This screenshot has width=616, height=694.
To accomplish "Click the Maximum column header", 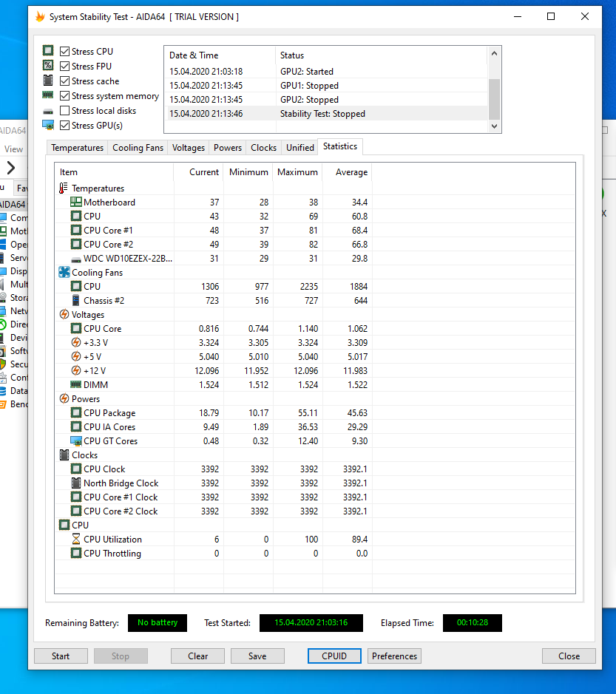I will [x=297, y=172].
